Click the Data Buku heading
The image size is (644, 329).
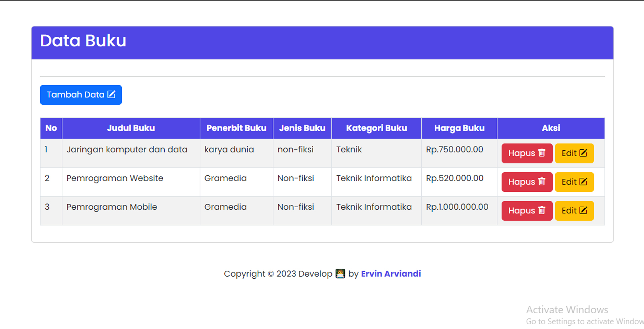pyautogui.click(x=83, y=41)
